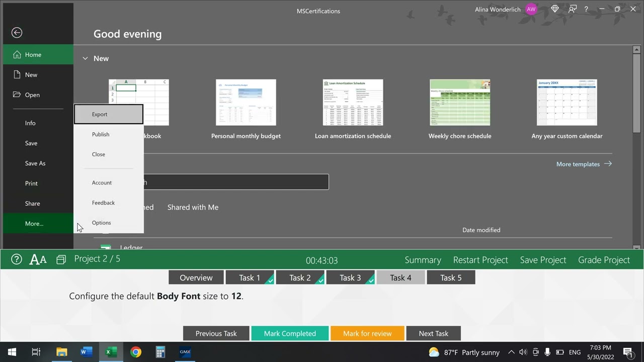Viewport: 644px width, 362px height.
Task: Select the Task 4 tab
Action: click(400, 278)
